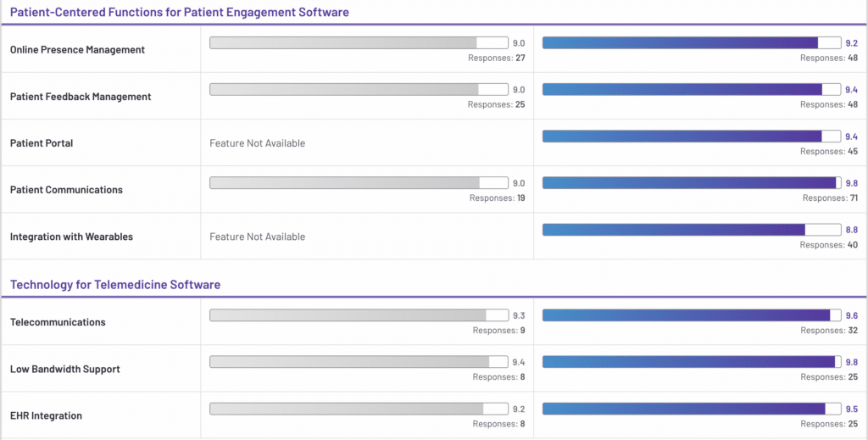Click the Patient-Centered Functions section heading
Image resolution: width=868 pixels, height=440 pixels.
[179, 13]
